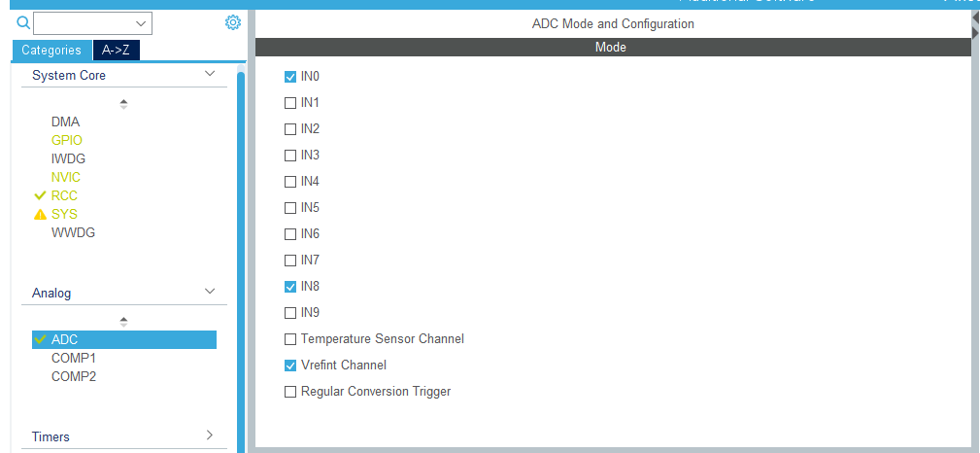Enable Temperature Sensor Channel checkbox
The image size is (980, 453).
pyautogui.click(x=290, y=339)
